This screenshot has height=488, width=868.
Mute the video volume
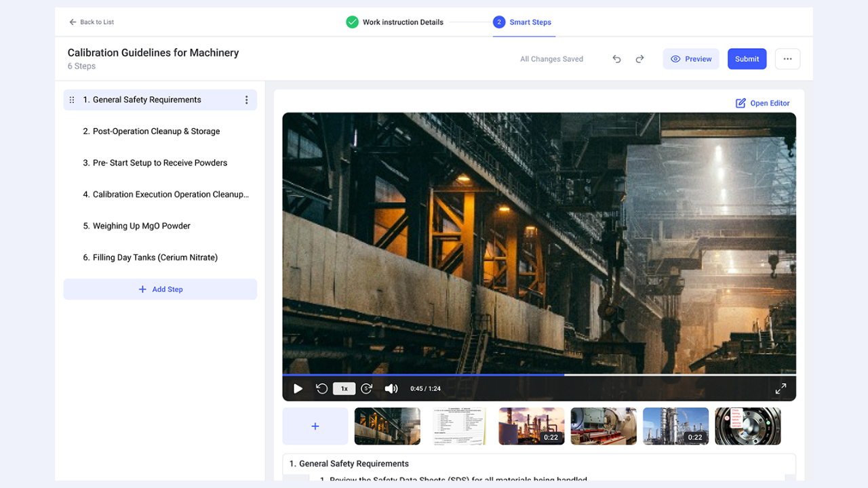coord(391,388)
